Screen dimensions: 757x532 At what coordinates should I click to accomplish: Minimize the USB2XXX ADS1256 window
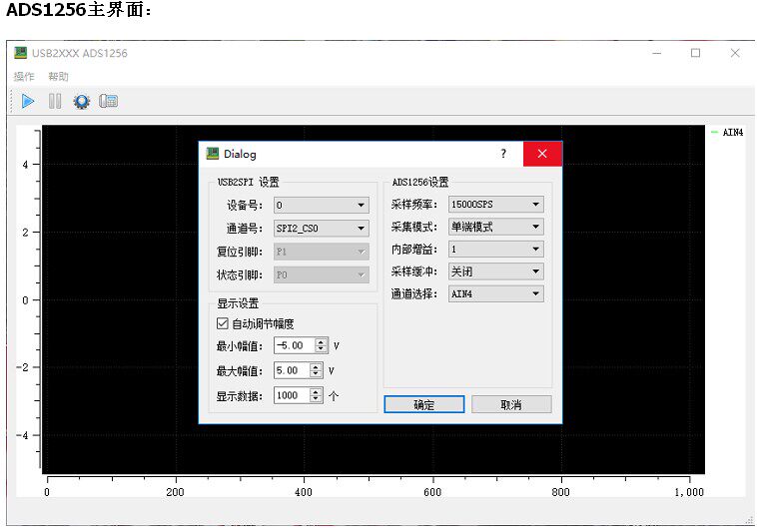coord(657,53)
